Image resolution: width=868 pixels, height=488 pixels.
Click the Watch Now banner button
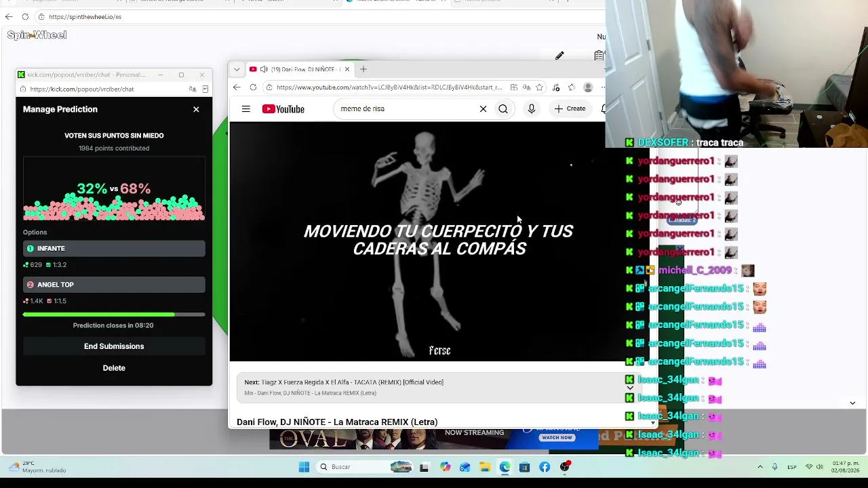(557, 438)
